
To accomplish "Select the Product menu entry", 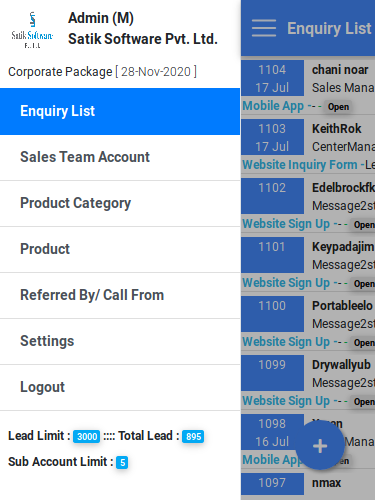I will [x=120, y=249].
